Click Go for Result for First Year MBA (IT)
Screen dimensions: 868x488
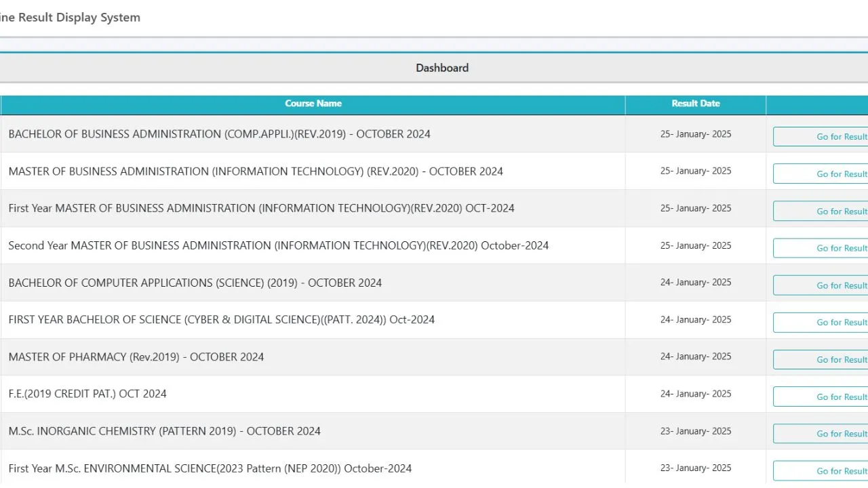click(x=834, y=211)
